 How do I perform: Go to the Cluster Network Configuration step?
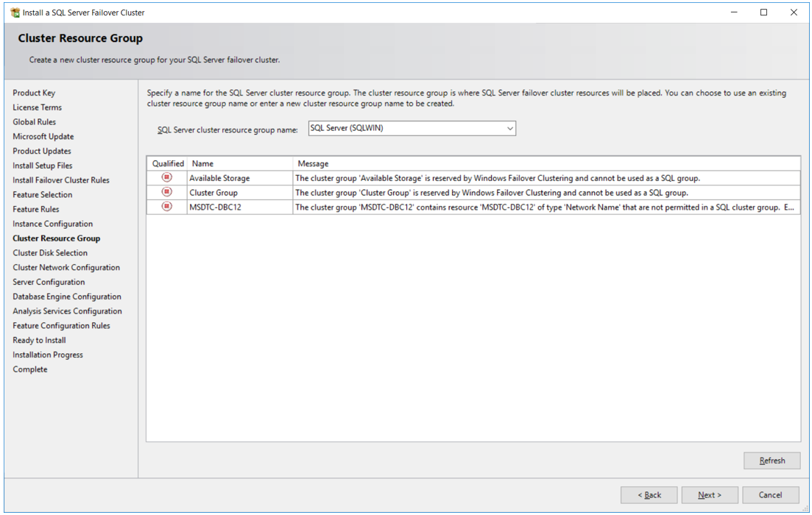66,267
